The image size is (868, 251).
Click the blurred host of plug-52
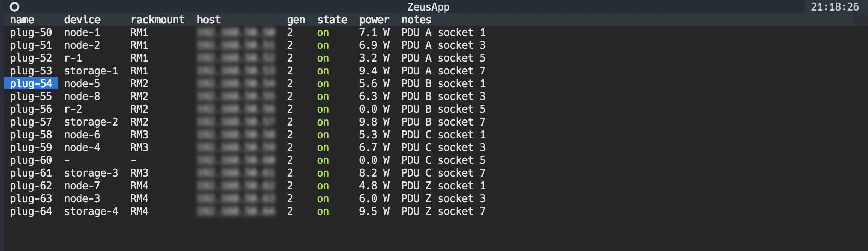click(x=236, y=58)
